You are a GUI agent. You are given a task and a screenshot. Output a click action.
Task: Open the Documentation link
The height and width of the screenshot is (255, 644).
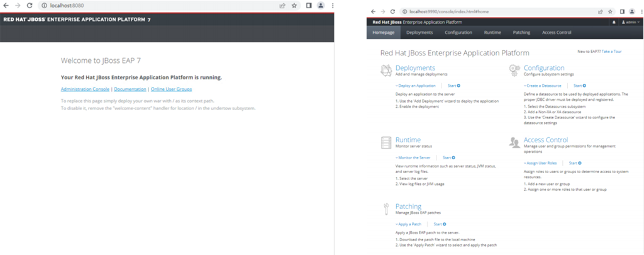click(x=130, y=89)
